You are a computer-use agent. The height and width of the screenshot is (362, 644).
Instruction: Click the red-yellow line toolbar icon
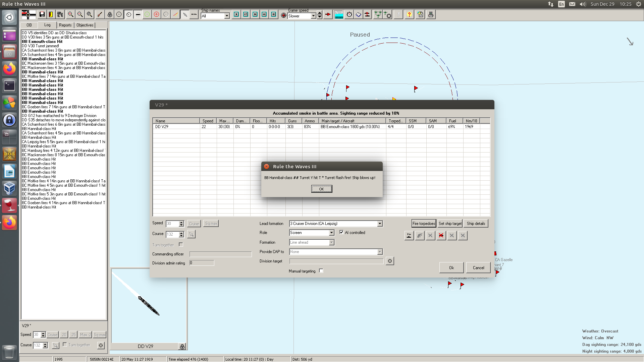[175, 14]
